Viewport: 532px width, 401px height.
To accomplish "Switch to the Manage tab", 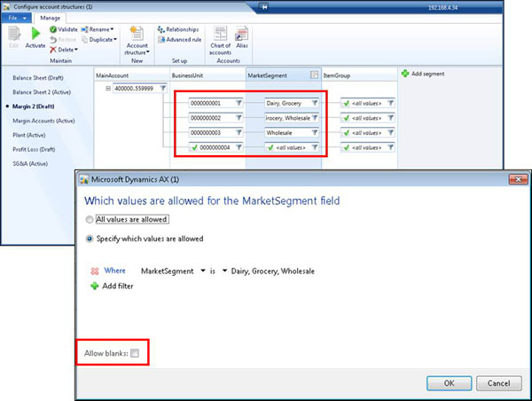I will coord(51,17).
